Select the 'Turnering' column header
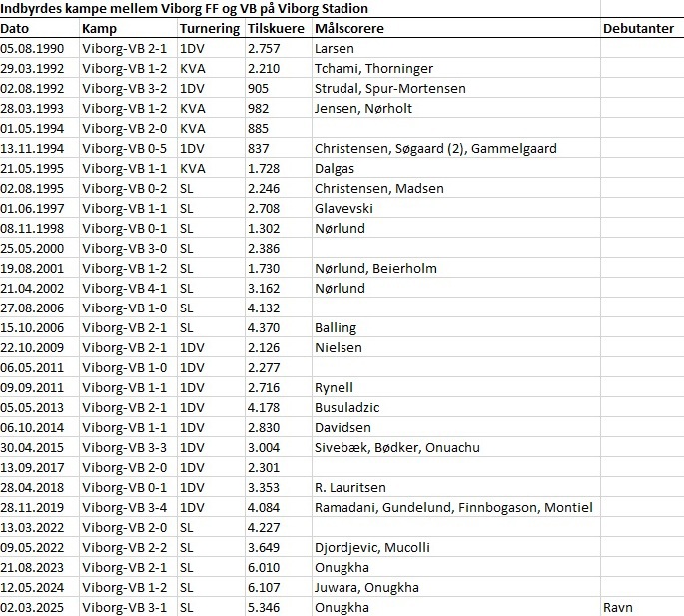This screenshot has width=684, height=616. pos(210,28)
